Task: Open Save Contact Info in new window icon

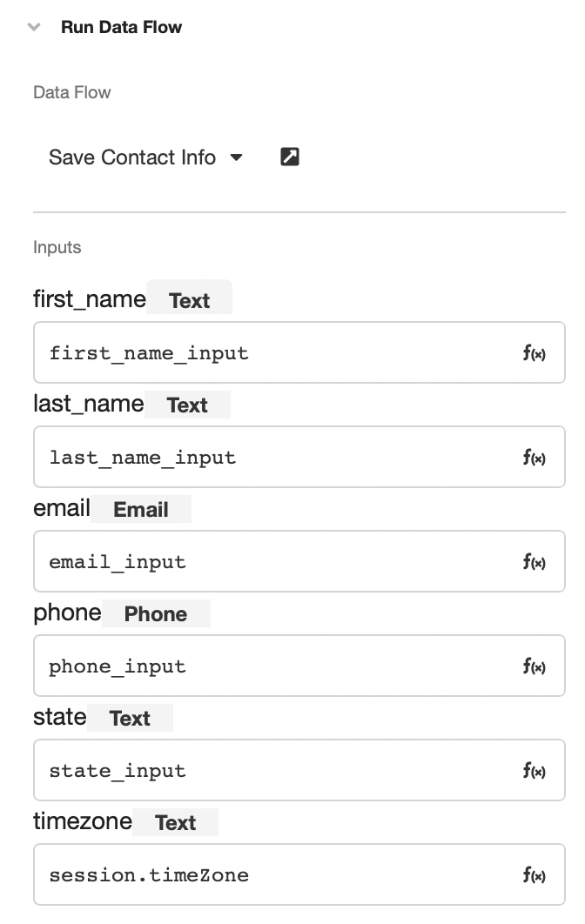Action: [290, 157]
